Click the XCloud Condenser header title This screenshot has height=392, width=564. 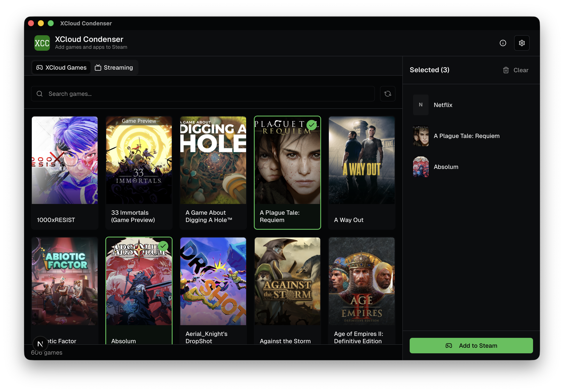(x=89, y=39)
